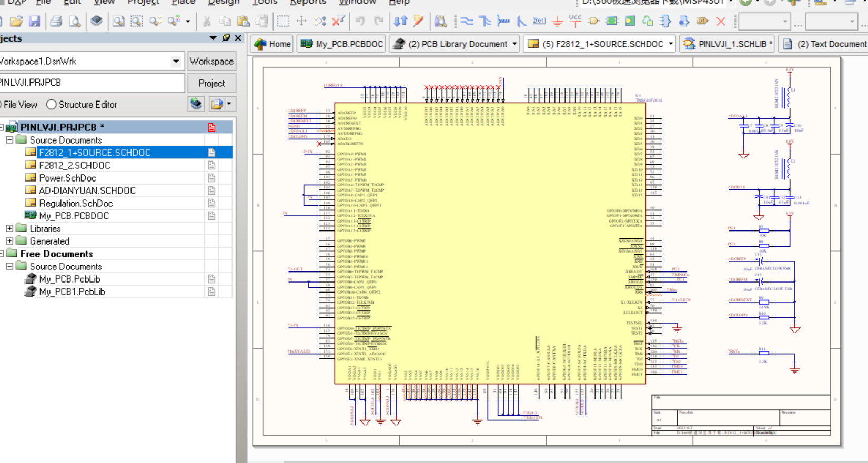Select objects inside area tool
This screenshot has width=868, height=463.
[283, 22]
